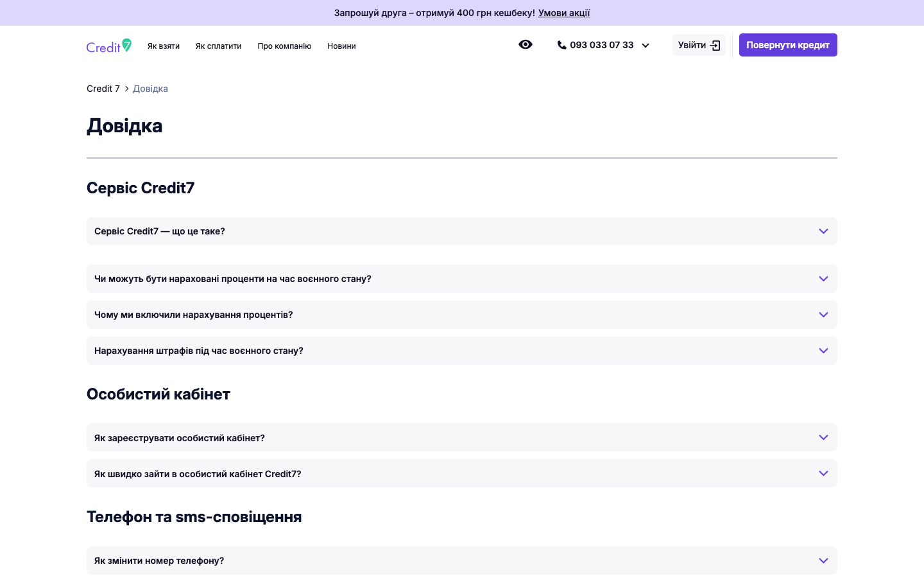Toggle the accessibility eye icon

526,44
